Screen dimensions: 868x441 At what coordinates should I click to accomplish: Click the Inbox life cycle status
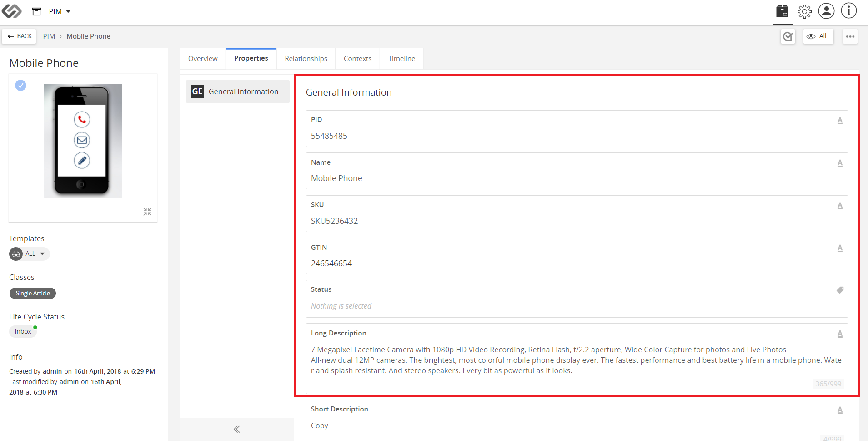(23, 331)
